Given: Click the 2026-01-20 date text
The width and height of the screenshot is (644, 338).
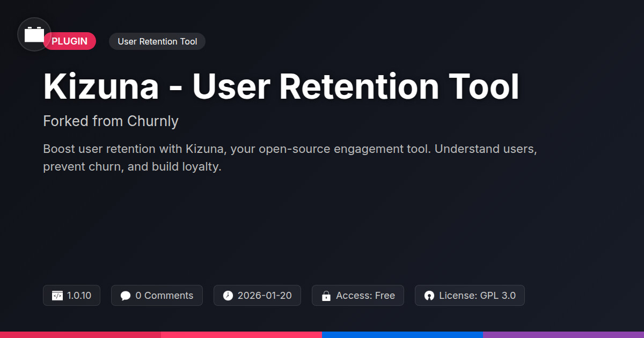Looking at the screenshot, I should [x=265, y=296].
